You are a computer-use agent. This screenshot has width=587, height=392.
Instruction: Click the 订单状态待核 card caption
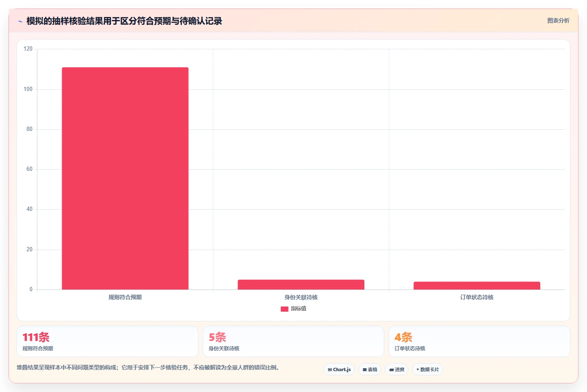pyautogui.click(x=410, y=349)
